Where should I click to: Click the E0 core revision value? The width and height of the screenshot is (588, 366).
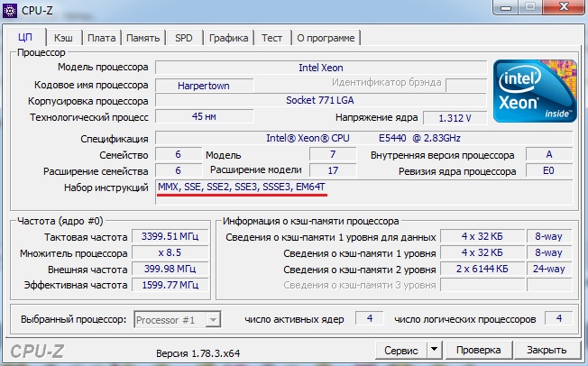coord(549,170)
